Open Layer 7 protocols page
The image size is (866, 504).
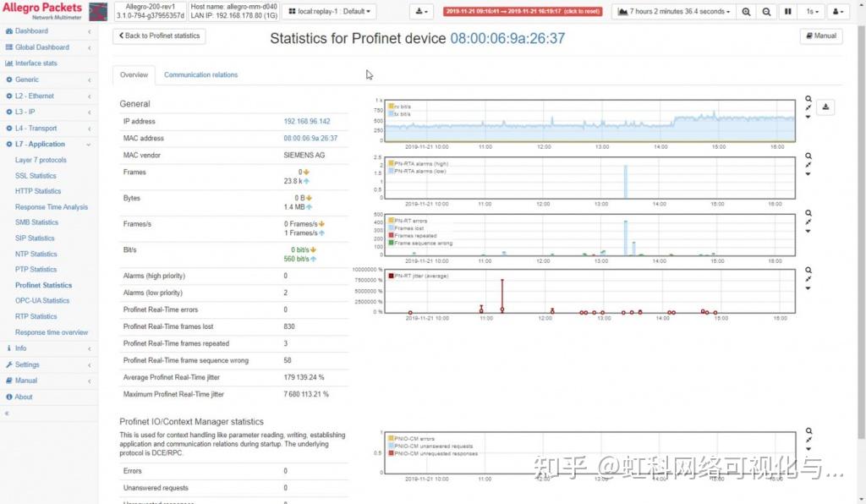(41, 160)
